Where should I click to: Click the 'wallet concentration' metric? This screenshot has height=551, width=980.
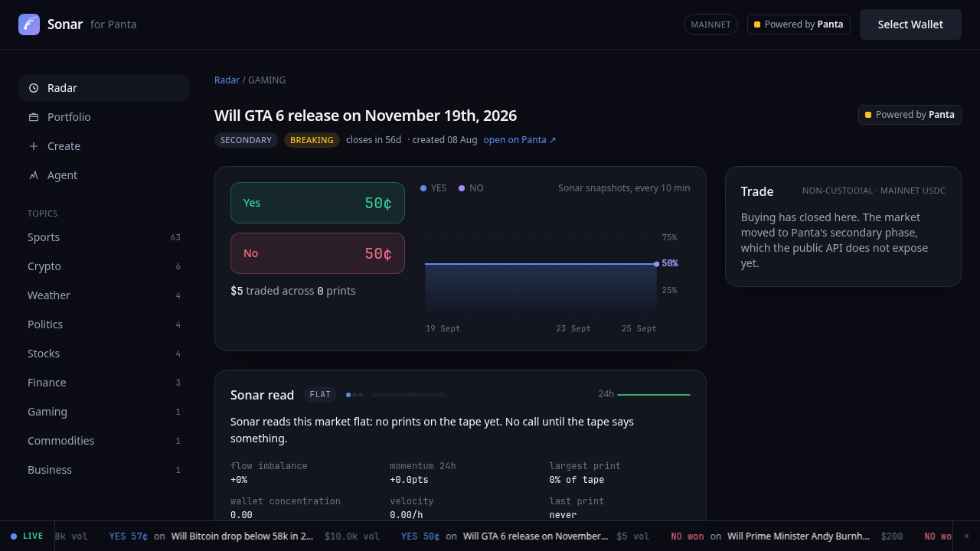286,508
